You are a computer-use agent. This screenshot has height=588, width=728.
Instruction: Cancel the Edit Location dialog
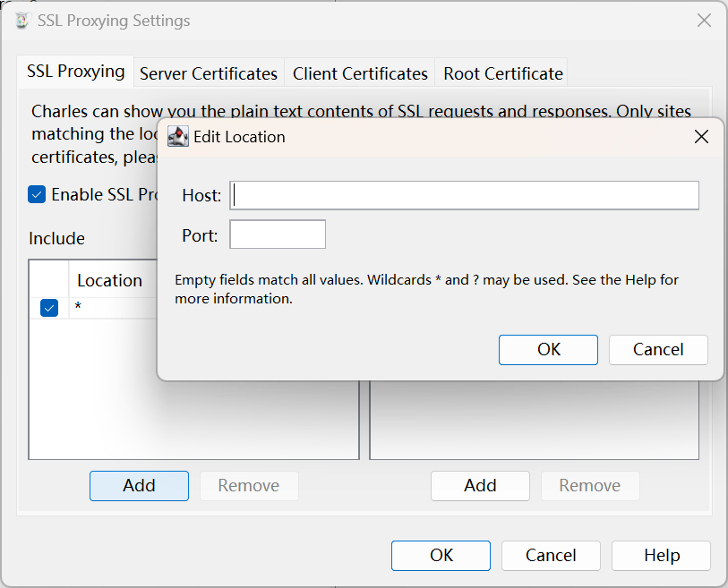(658, 349)
